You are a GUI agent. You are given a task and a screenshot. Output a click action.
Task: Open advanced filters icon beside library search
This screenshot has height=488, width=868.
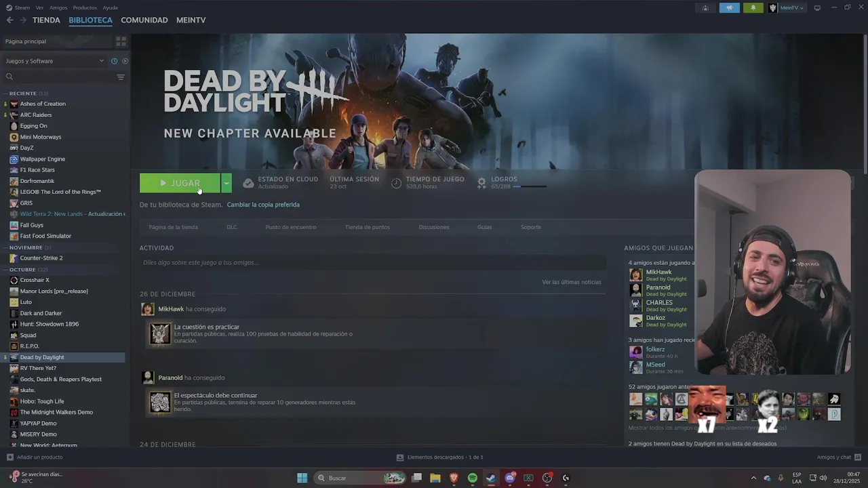[x=121, y=77]
